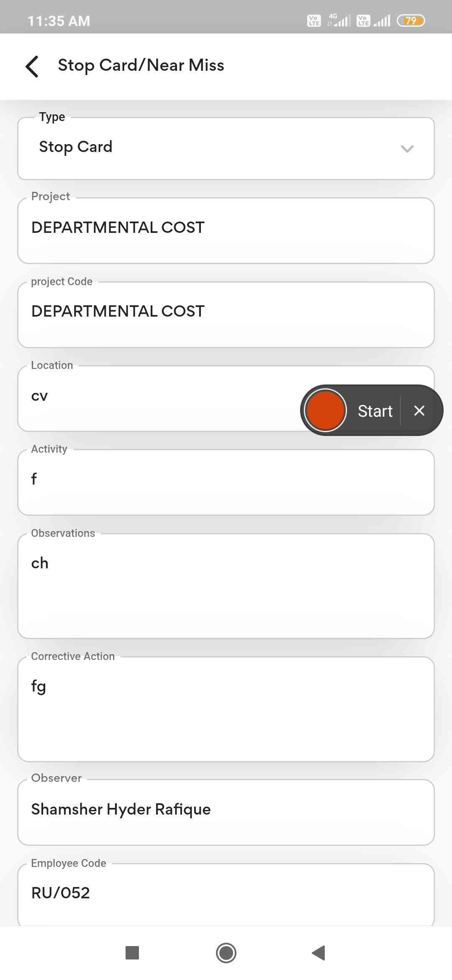Screen dimensions: 452x980
Task: Edit the Observations text area
Action: [x=226, y=585]
